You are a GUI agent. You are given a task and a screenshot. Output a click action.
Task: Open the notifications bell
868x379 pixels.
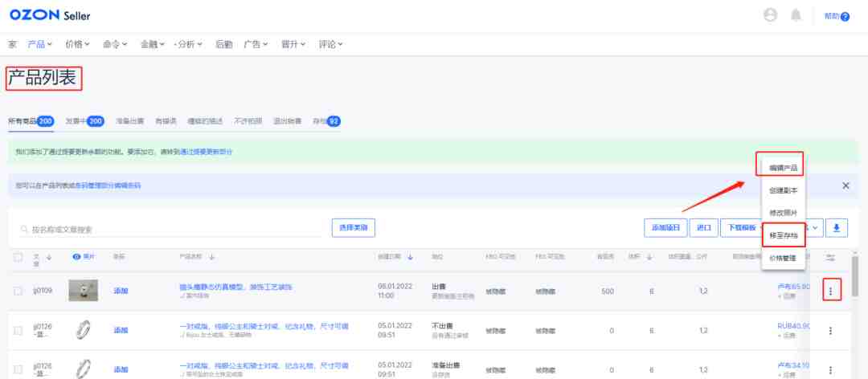tap(796, 15)
